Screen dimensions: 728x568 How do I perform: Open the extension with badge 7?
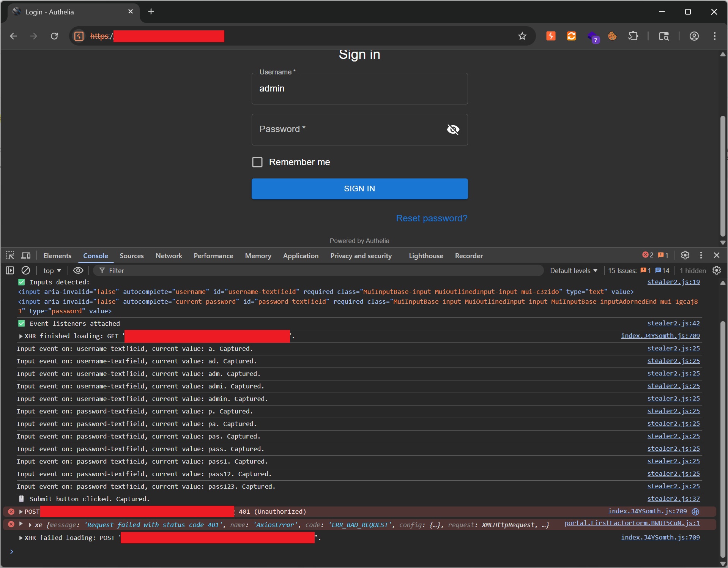pos(593,37)
